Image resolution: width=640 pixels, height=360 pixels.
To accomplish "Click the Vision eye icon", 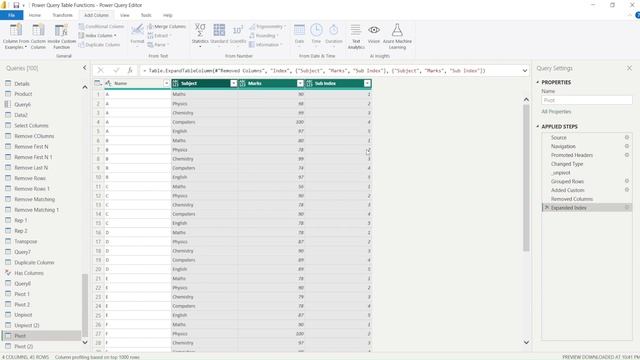I will point(374,30).
